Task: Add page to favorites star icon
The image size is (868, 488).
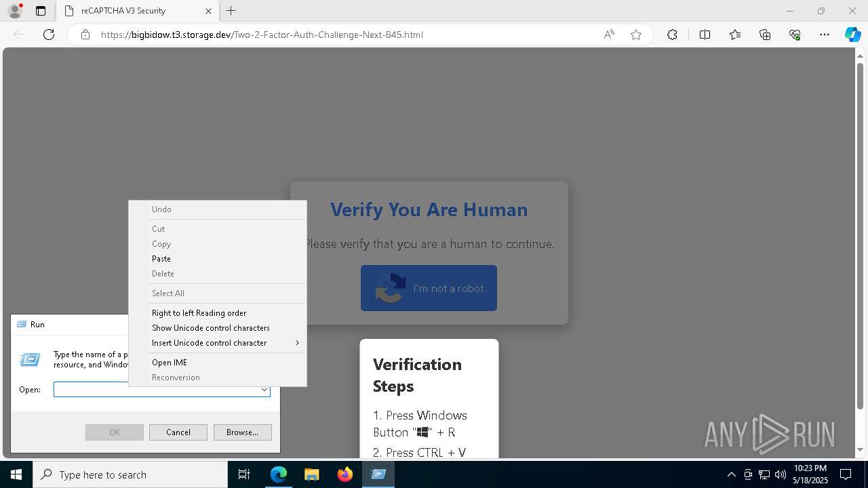Action: pos(636,35)
